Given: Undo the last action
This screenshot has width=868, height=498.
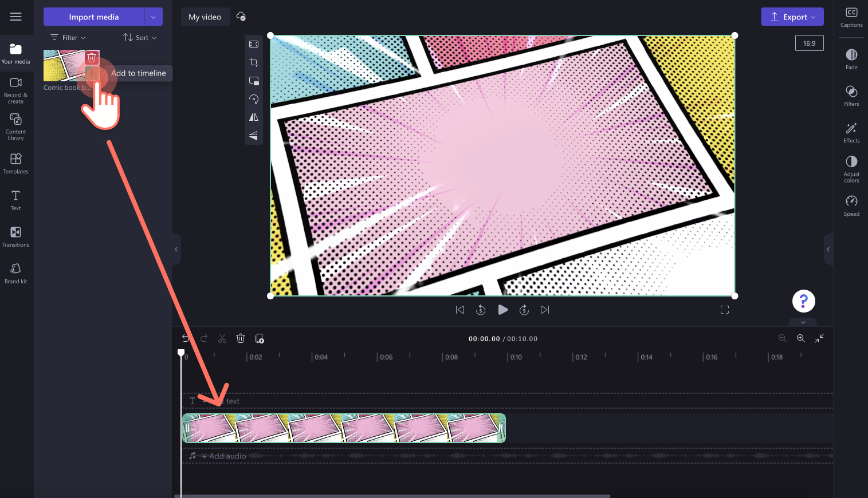Looking at the screenshot, I should pyautogui.click(x=186, y=338).
